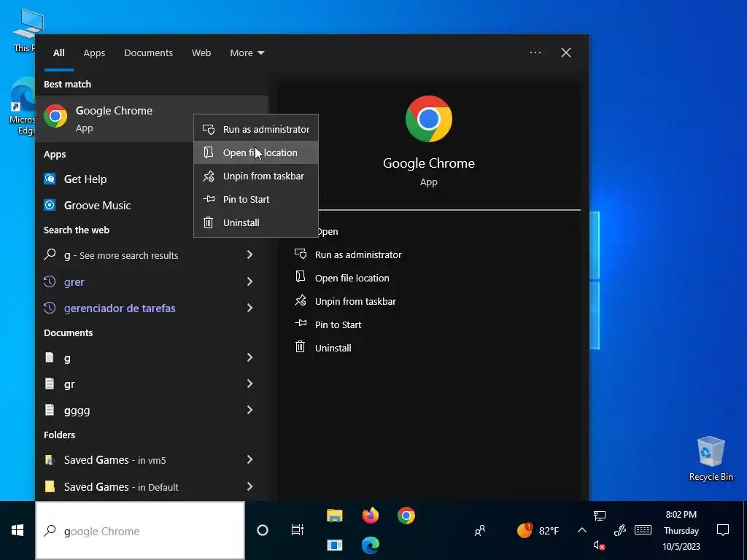Open the document named 'gr'
This screenshot has height=560, width=747.
69,384
